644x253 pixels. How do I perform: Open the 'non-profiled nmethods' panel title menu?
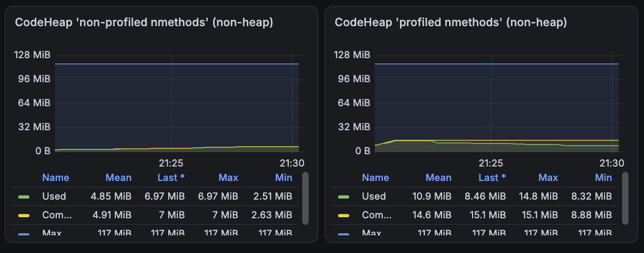pyautogui.click(x=144, y=22)
